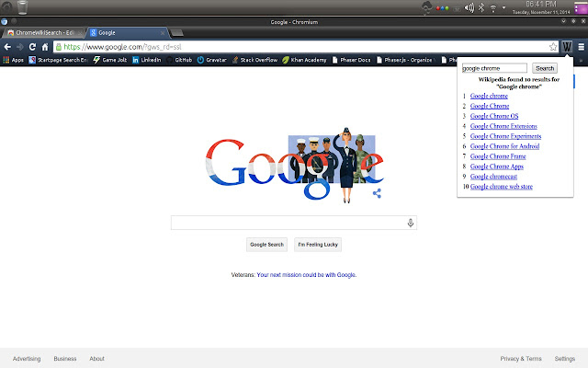
Task: Click the Wikipedia search text field
Action: pos(494,68)
